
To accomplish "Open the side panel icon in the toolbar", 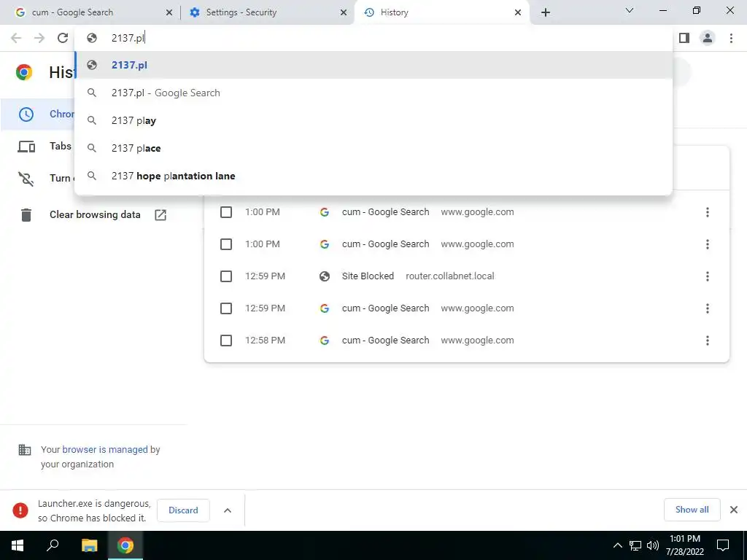I will [x=684, y=38].
